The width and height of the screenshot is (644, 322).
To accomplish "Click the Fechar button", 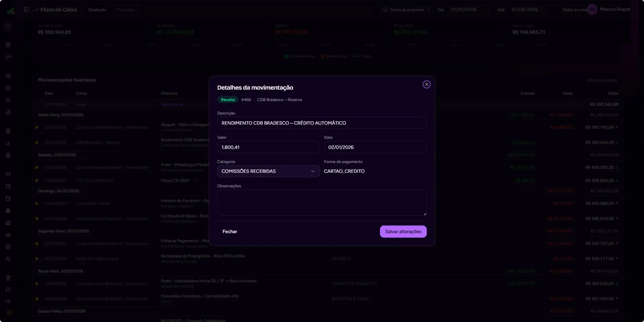I will point(230,231).
